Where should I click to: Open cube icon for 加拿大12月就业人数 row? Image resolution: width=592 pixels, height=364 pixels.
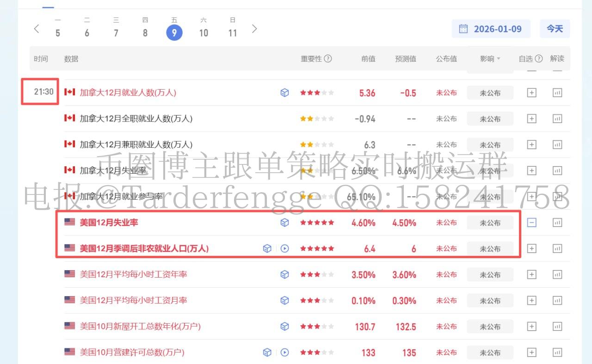pyautogui.click(x=284, y=93)
